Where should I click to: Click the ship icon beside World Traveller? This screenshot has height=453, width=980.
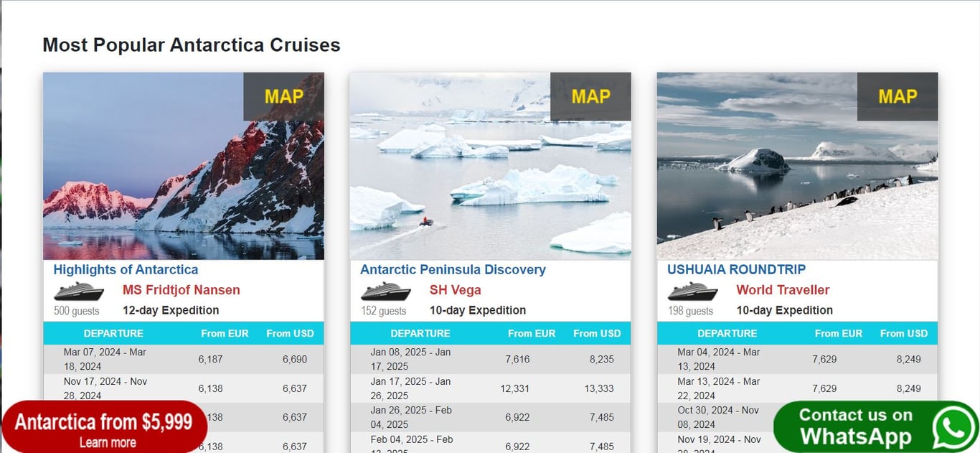[693, 291]
